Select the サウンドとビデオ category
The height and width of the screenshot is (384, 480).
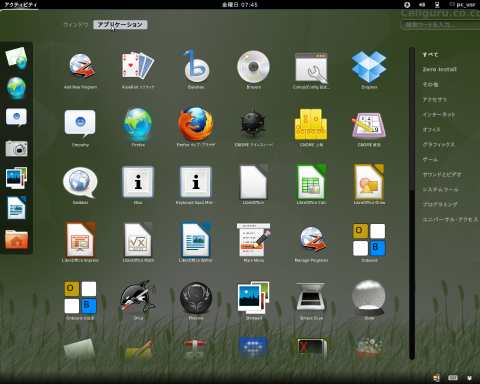tap(442, 174)
